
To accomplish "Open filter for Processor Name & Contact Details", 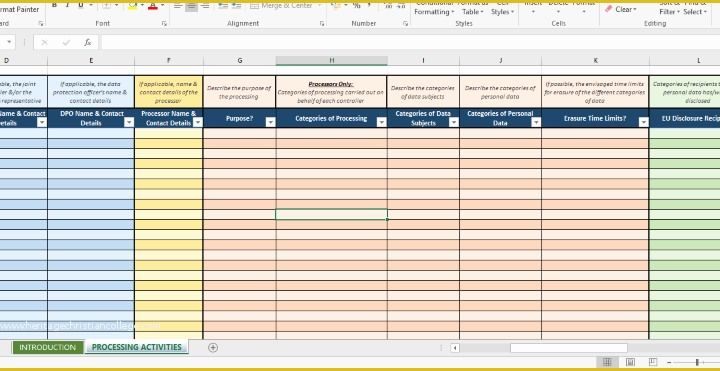I will [x=198, y=122].
